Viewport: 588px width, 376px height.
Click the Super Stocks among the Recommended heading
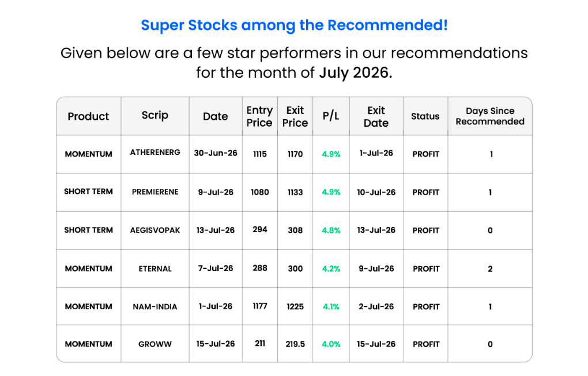[x=294, y=25]
